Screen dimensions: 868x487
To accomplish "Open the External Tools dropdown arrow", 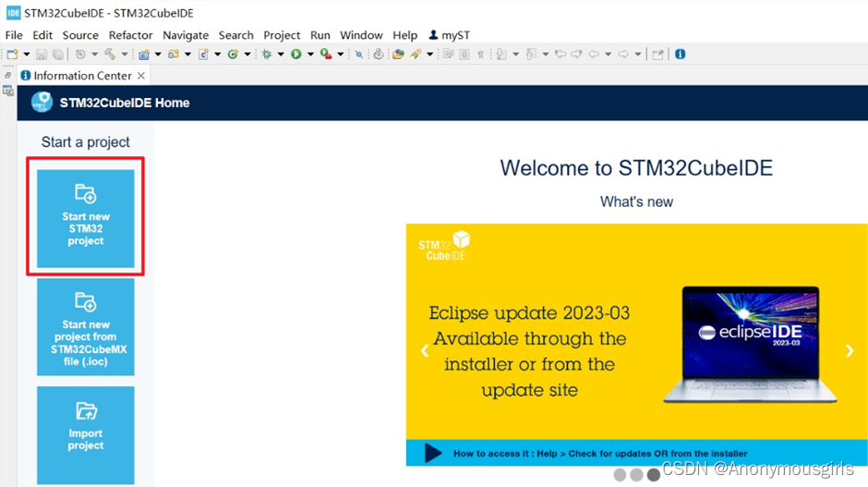I will point(341,55).
